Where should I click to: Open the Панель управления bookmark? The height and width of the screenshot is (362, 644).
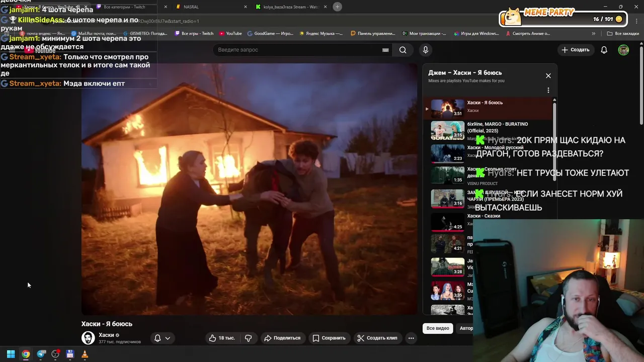373,34
